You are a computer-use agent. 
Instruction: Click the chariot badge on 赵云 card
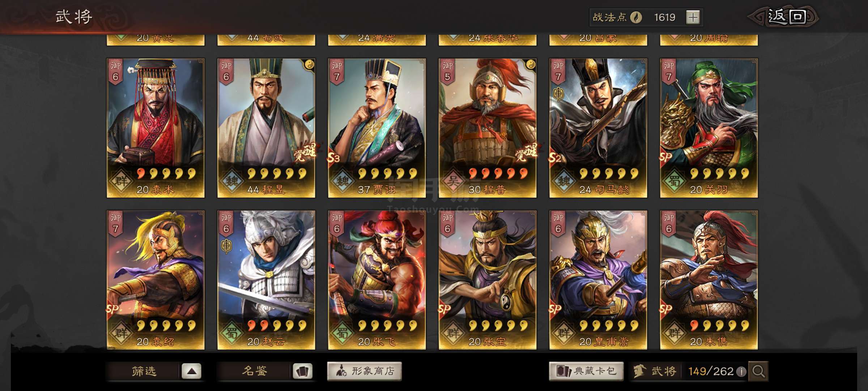click(x=226, y=246)
